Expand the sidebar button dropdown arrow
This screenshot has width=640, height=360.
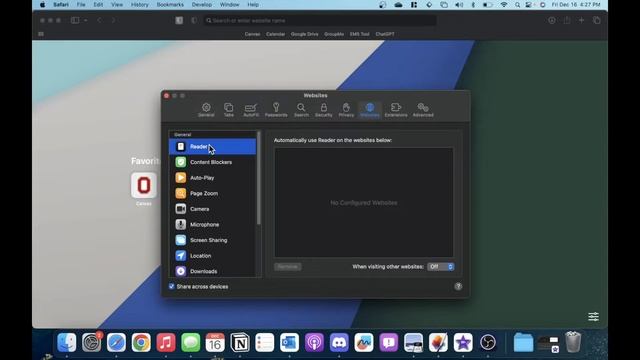pyautogui.click(x=85, y=20)
